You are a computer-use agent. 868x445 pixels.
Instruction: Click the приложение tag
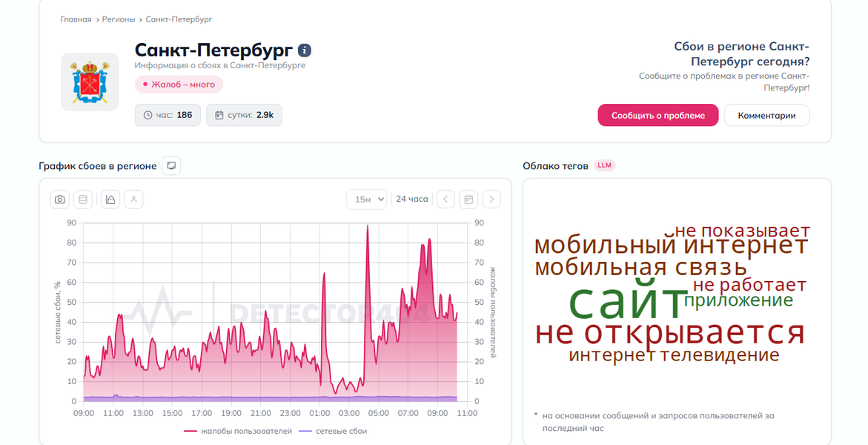click(738, 300)
